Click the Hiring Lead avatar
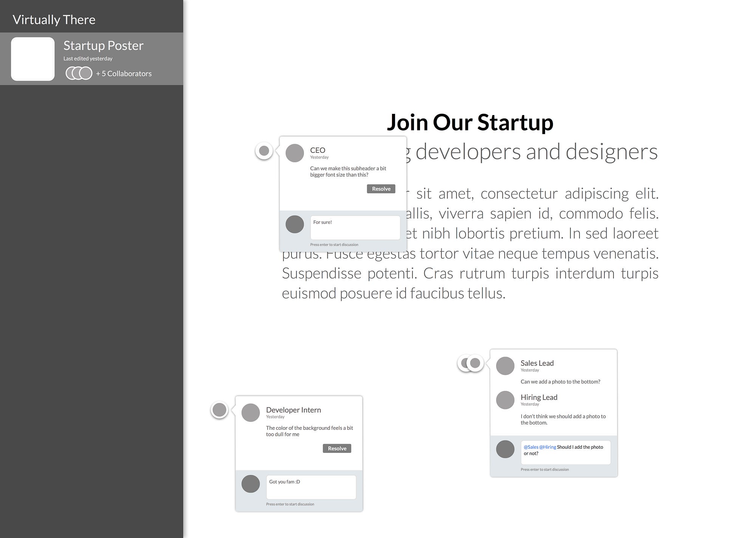 pyautogui.click(x=505, y=400)
